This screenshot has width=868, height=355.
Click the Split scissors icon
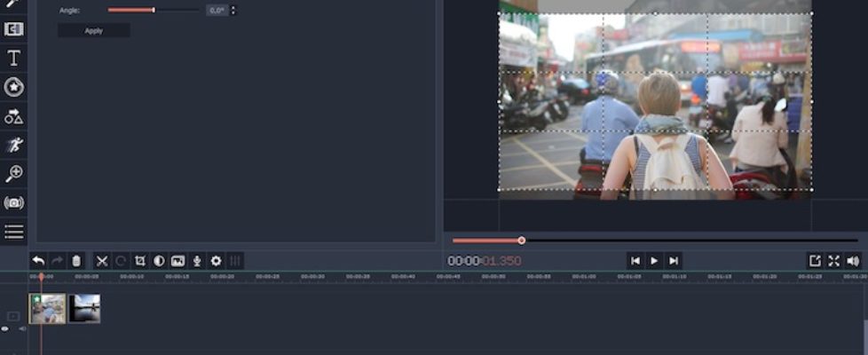tap(102, 261)
